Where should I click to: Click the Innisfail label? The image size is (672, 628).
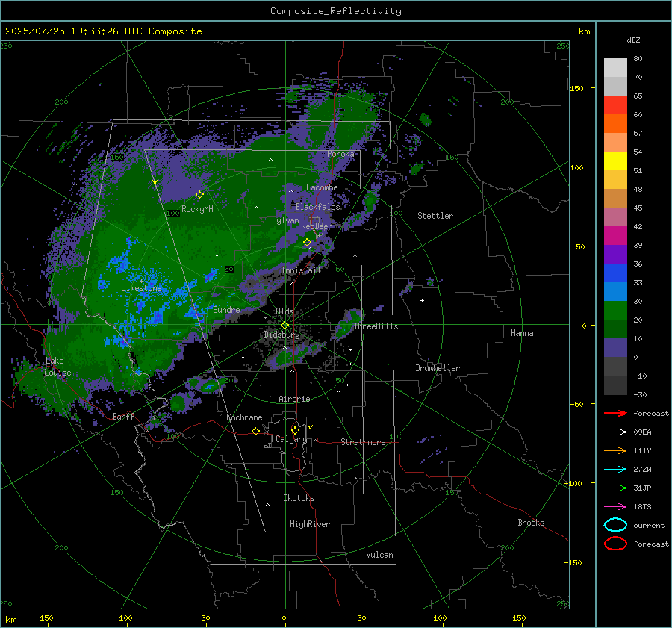(301, 270)
